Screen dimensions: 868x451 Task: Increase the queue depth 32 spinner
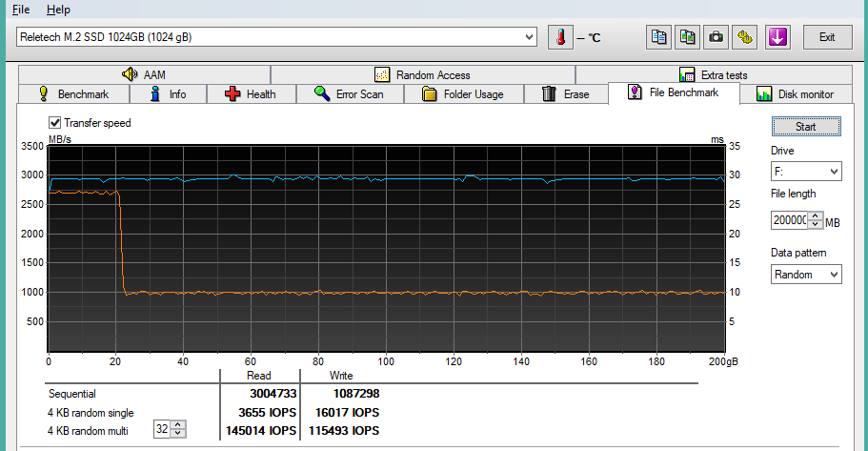click(x=177, y=425)
